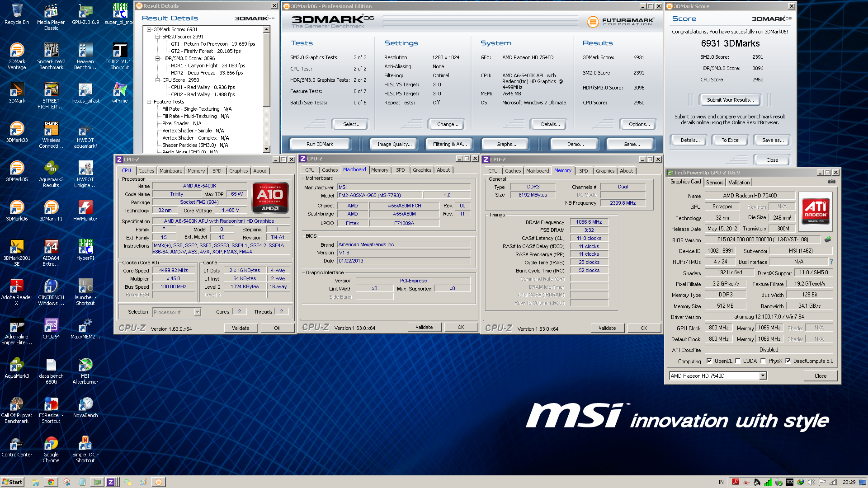Click the Change... button under Settings
868x488 pixels.
[x=448, y=124]
